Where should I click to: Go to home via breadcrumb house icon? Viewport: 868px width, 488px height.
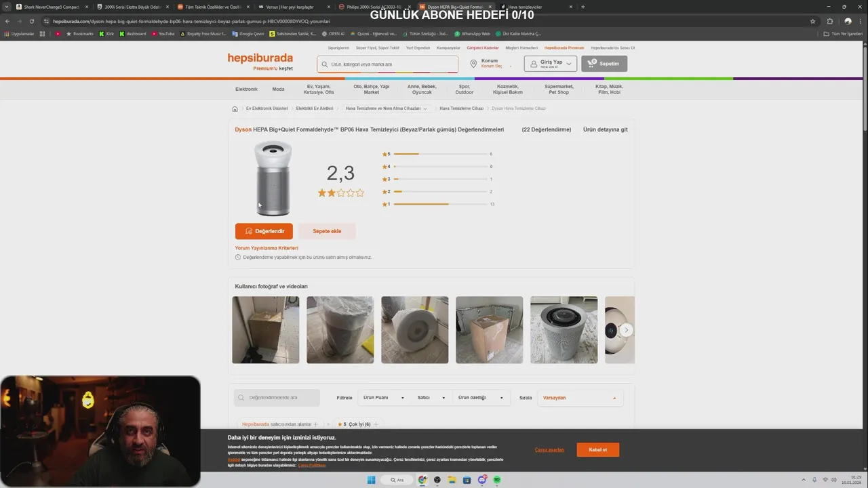(x=235, y=108)
